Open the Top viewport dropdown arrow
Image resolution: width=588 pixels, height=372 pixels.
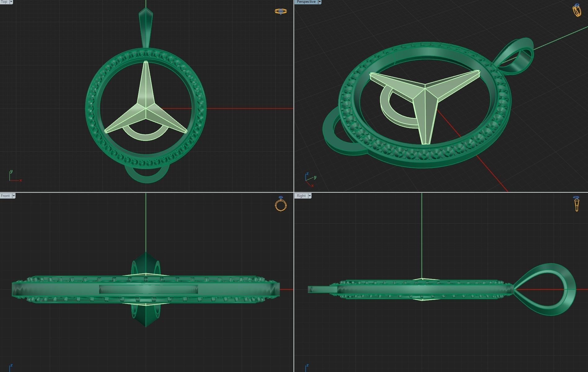[11, 2]
